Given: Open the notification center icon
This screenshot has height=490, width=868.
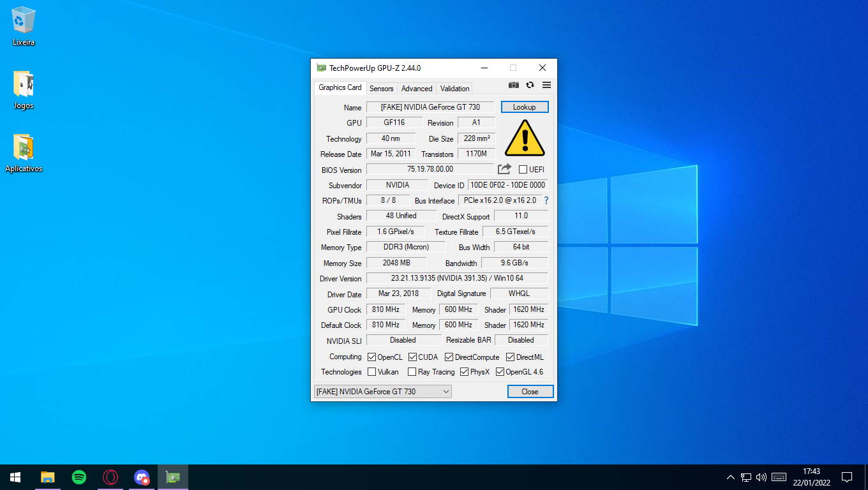Looking at the screenshot, I should (x=847, y=477).
